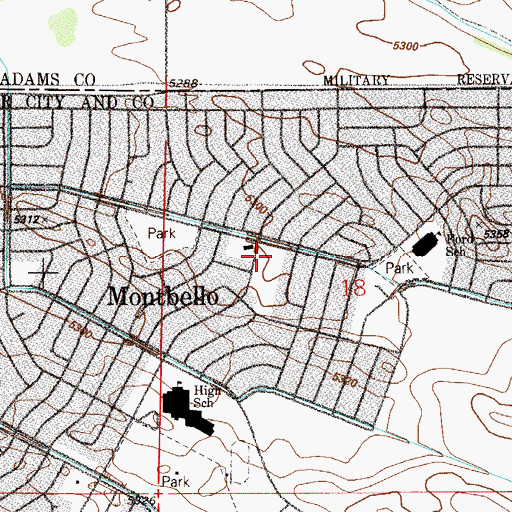Image resolution: width=512 pixels, height=512 pixels.
Task: Click the 5300 contour label above MILITARY text
Action: pos(405,46)
